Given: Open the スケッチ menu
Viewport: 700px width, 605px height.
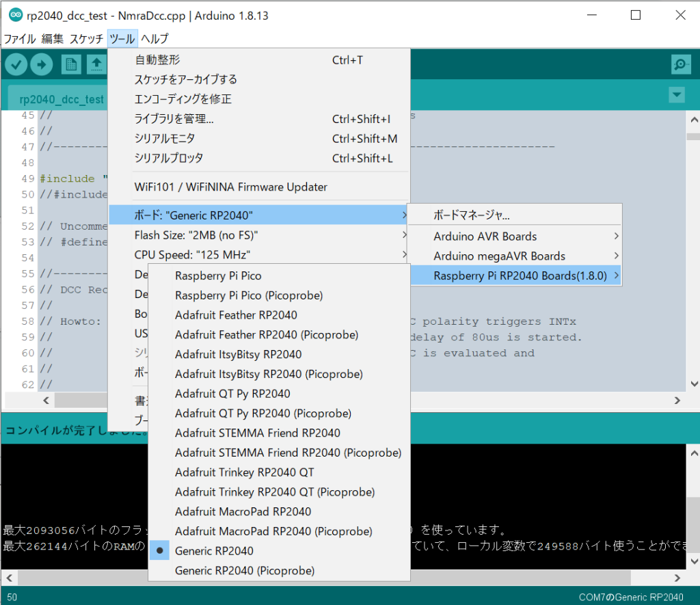Looking at the screenshot, I should 86,39.
